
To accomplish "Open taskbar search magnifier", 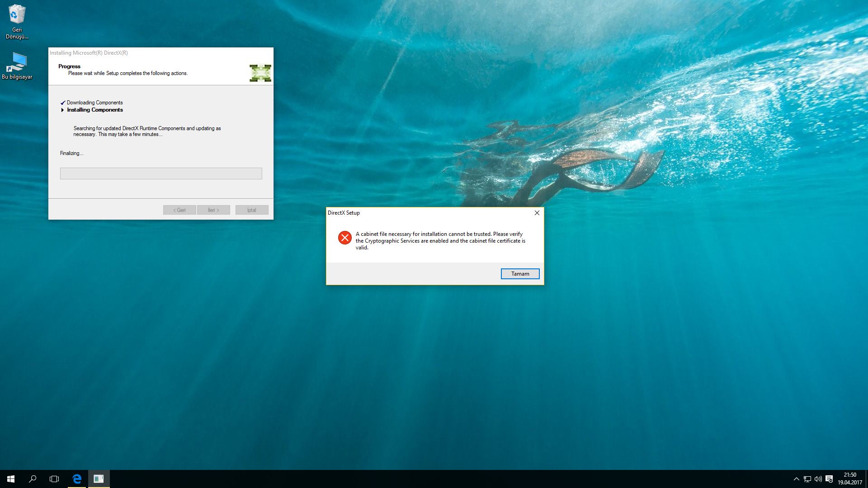I will tap(33, 479).
